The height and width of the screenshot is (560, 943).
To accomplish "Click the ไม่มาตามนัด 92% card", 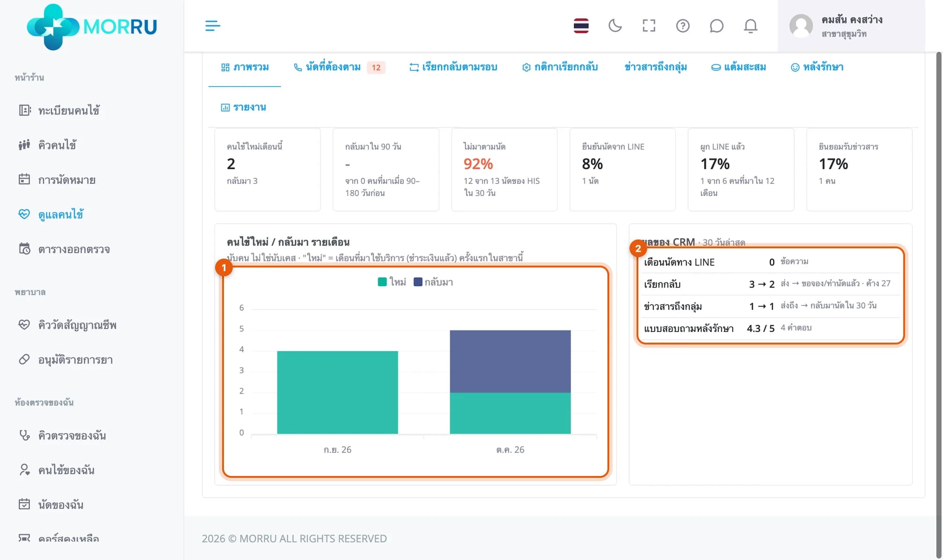I will pos(504,169).
